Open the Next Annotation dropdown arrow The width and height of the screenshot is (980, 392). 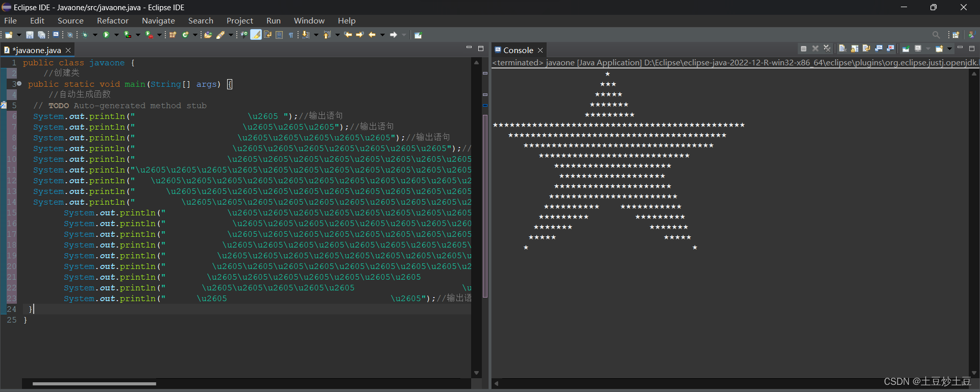tap(316, 35)
